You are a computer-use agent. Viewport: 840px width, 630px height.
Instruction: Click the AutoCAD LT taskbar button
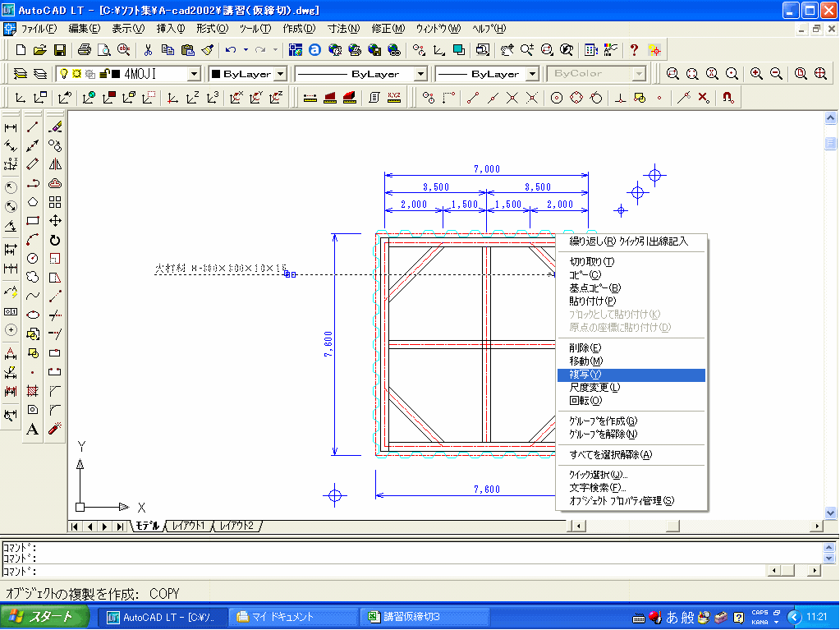[x=163, y=617]
